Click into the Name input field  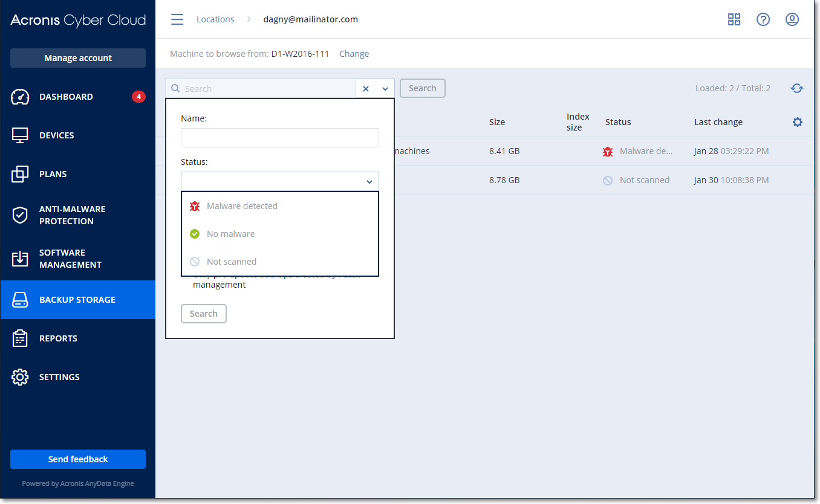coord(280,138)
